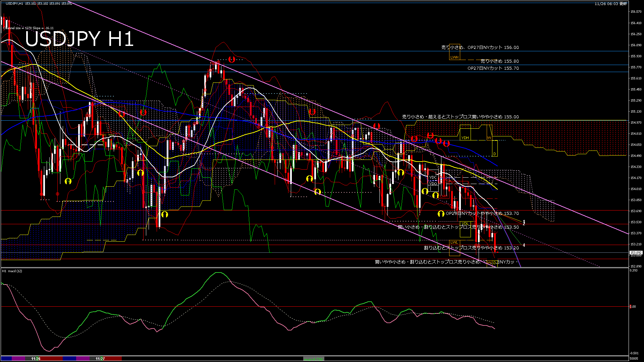Select annotation 割り込むとストップロス売りやや小さめ 153.20
Image resolution: width=644 pixels, height=362 pixels.
point(471,248)
